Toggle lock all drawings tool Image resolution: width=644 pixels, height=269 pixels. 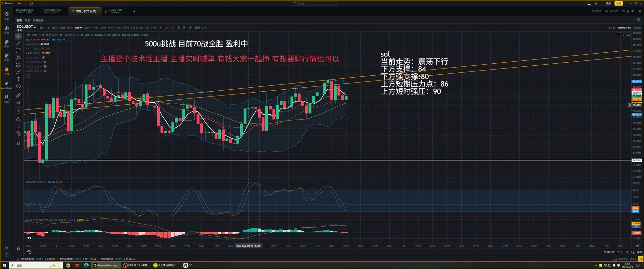(x=18, y=126)
